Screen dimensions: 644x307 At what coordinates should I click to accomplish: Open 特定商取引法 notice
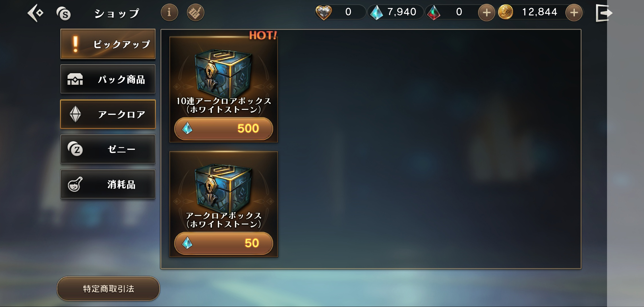coord(108,289)
